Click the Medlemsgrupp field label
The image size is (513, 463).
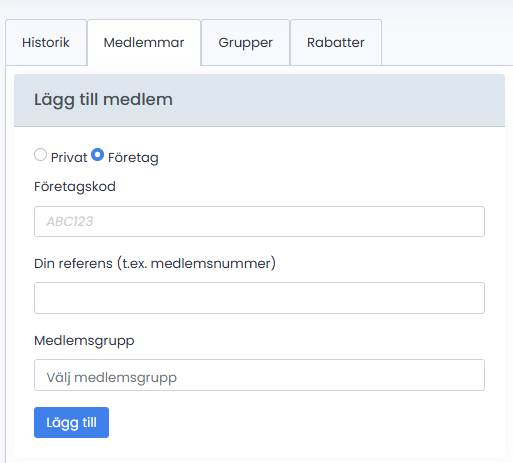[x=84, y=341]
